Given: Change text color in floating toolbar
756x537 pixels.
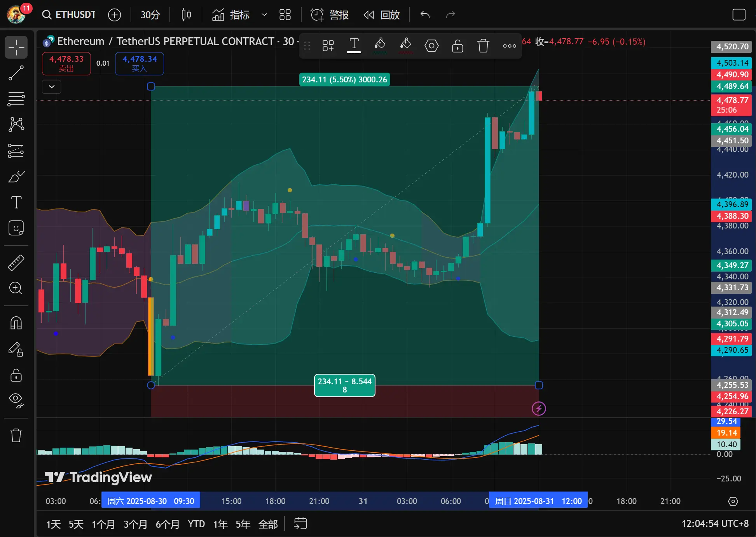Looking at the screenshot, I should 354,46.
